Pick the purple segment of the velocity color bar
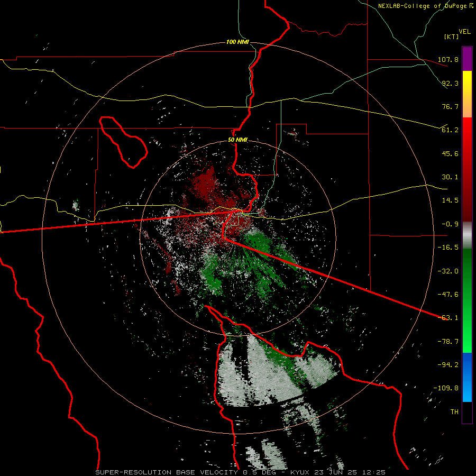Image resolution: width=476 pixels, height=476 pixels. [467, 59]
